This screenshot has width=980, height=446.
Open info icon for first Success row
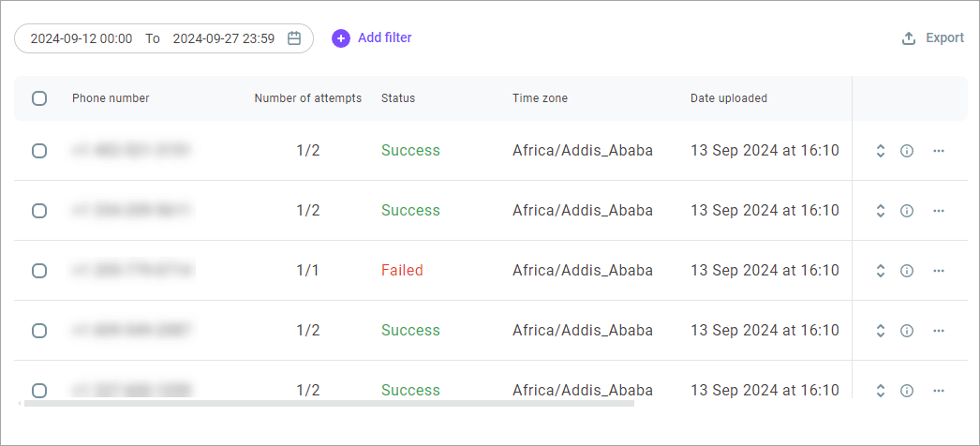pos(907,151)
